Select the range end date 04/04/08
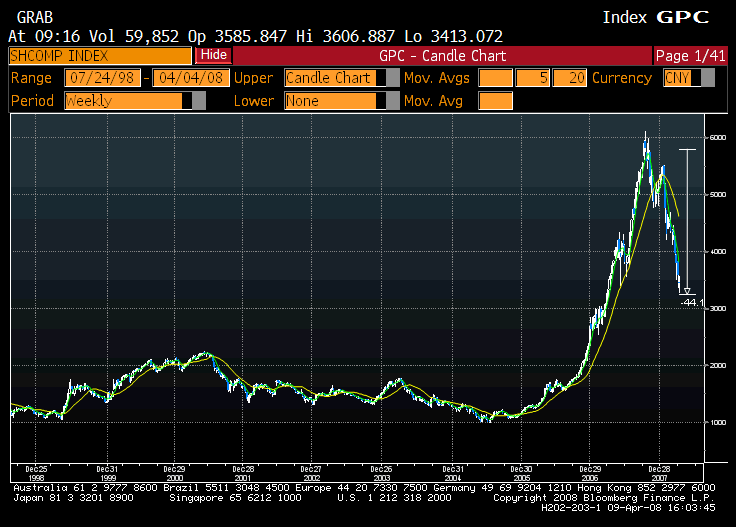 pyautogui.click(x=189, y=78)
